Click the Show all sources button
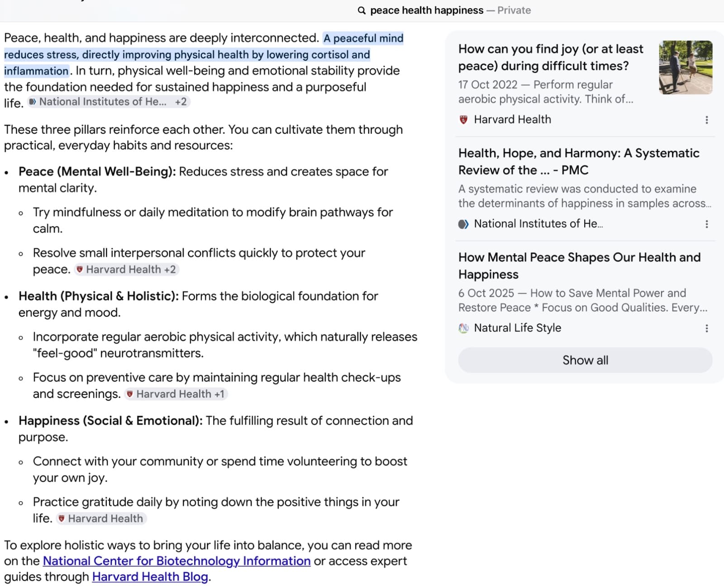The width and height of the screenshot is (724, 588). tap(585, 360)
